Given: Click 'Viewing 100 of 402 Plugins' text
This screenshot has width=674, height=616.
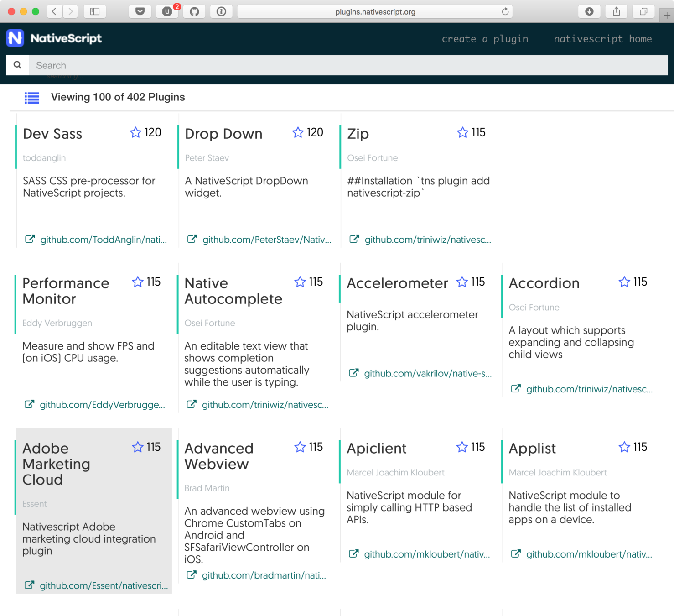Looking at the screenshot, I should [x=118, y=97].
